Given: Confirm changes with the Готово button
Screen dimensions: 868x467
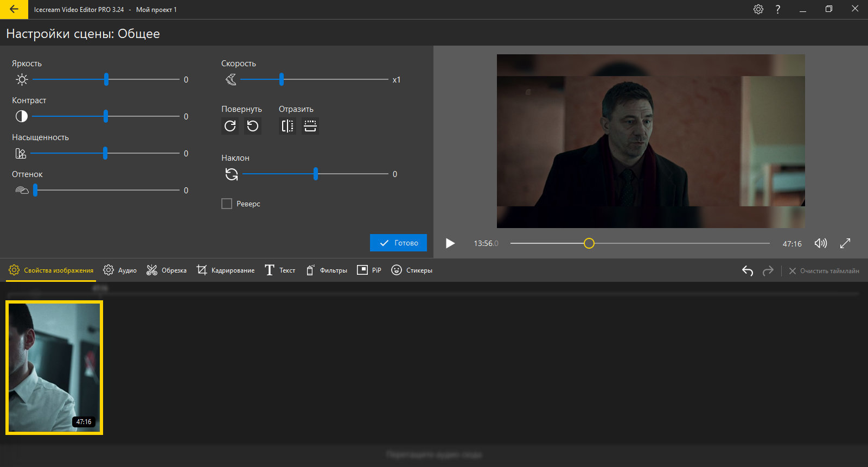Looking at the screenshot, I should tap(398, 243).
